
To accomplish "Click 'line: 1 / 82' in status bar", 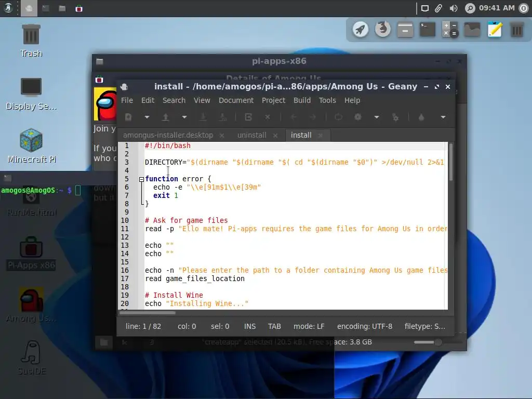I will coord(143,326).
